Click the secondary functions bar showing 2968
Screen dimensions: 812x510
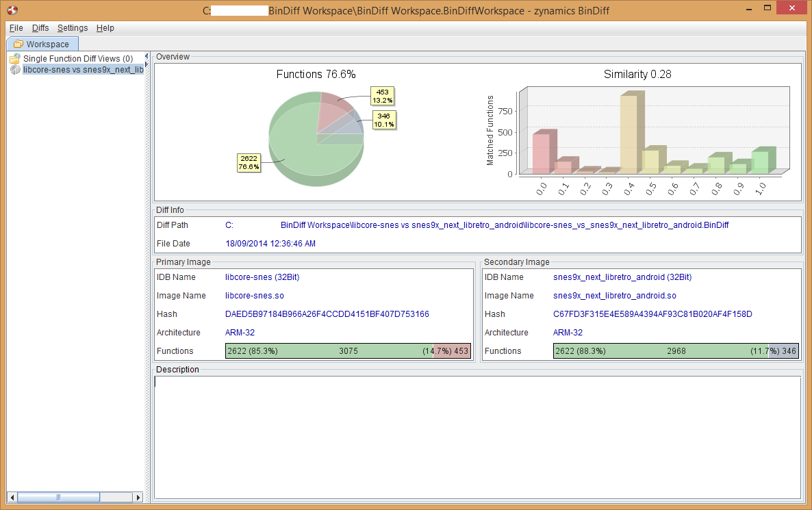(x=676, y=351)
